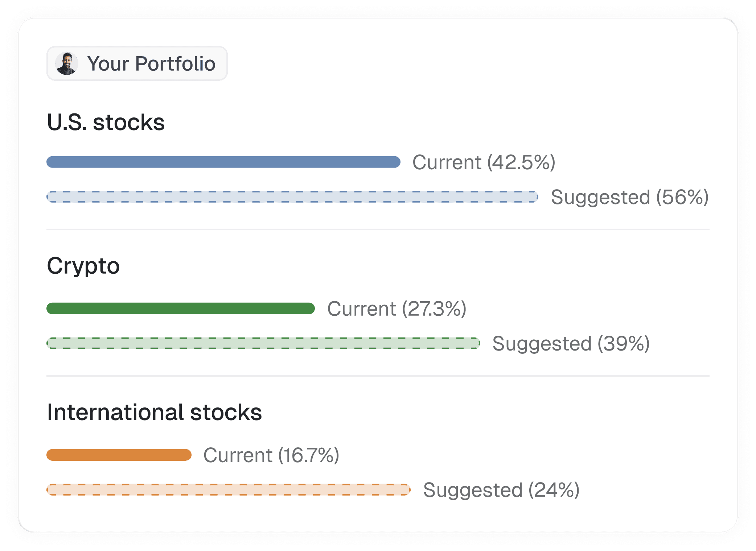
Task: Select the Suggested (24%) label
Action: [501, 490]
